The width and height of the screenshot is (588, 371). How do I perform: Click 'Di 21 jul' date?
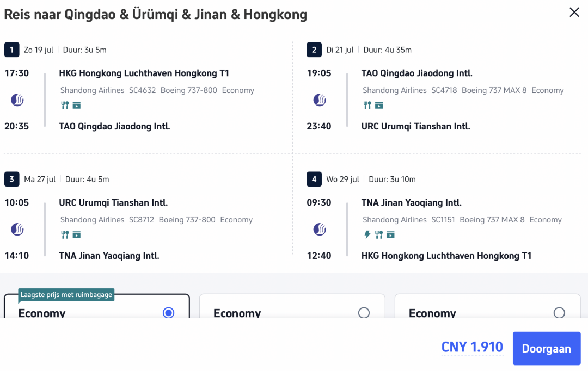click(x=340, y=50)
